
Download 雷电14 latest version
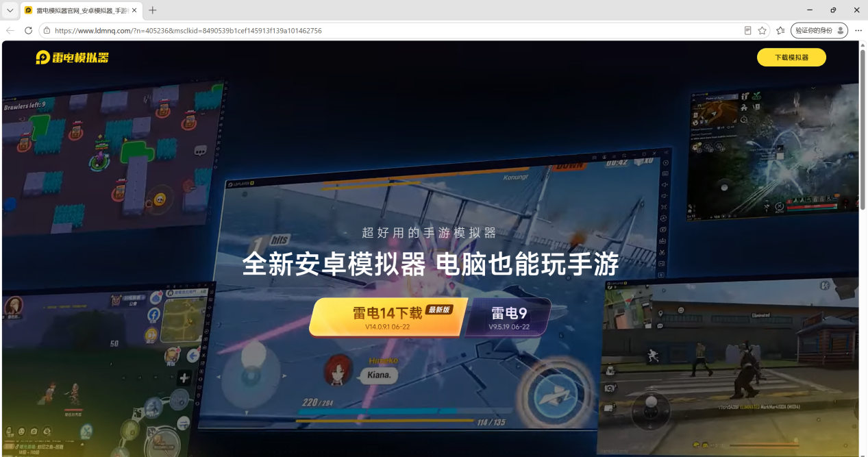pos(388,317)
